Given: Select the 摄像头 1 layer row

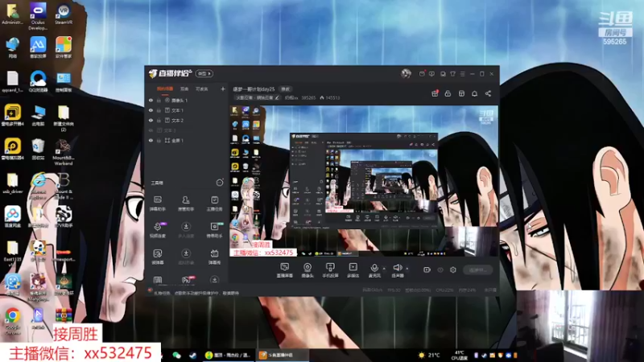Looking at the screenshot, I should click(x=187, y=100).
